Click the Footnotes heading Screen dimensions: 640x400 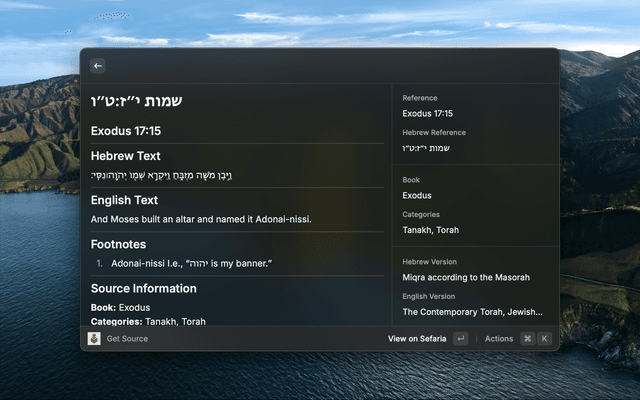[x=118, y=244]
